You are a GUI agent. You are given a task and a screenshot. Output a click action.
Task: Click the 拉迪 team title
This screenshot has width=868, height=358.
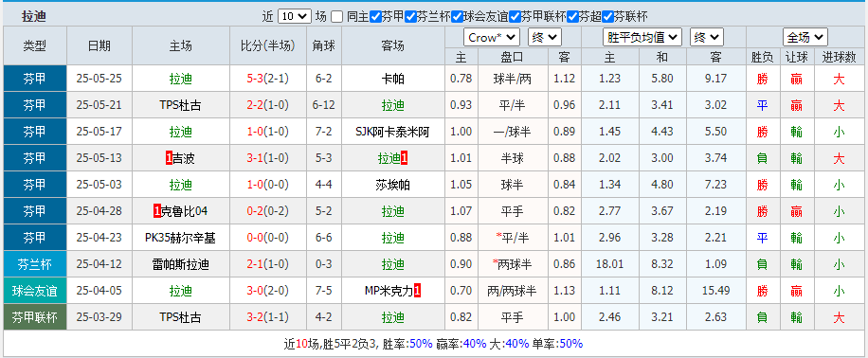[34, 17]
